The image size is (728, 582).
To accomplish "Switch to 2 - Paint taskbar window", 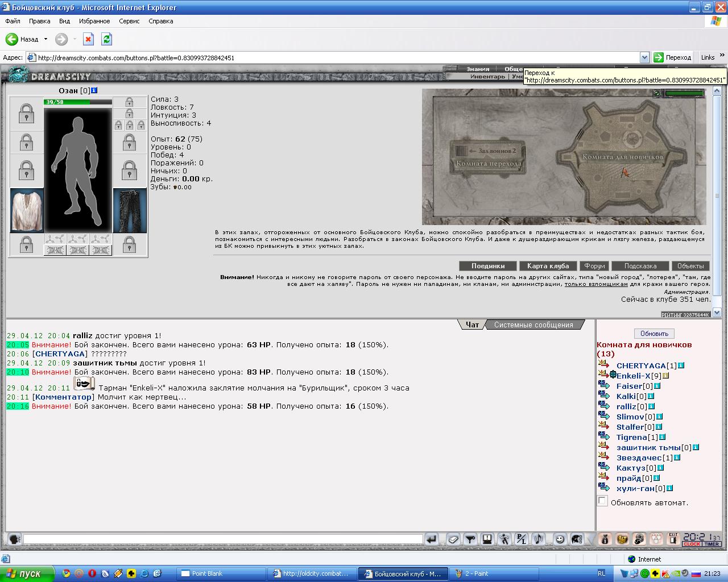I will 493,573.
